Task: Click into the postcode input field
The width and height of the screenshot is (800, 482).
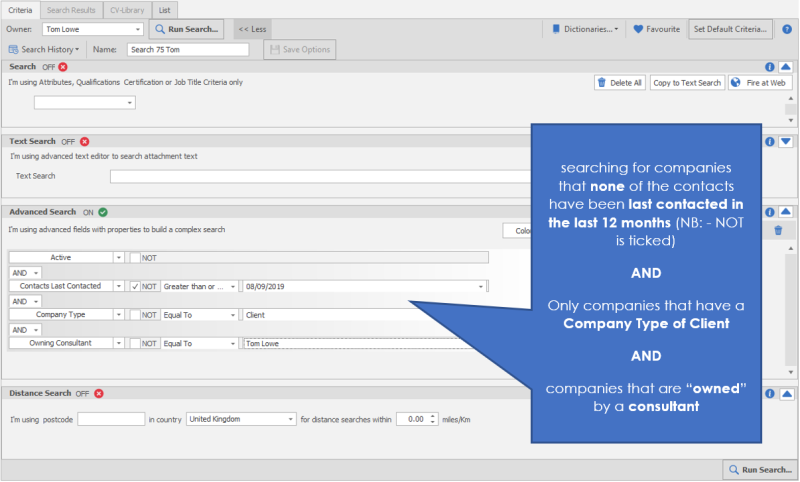Action: 111,420
